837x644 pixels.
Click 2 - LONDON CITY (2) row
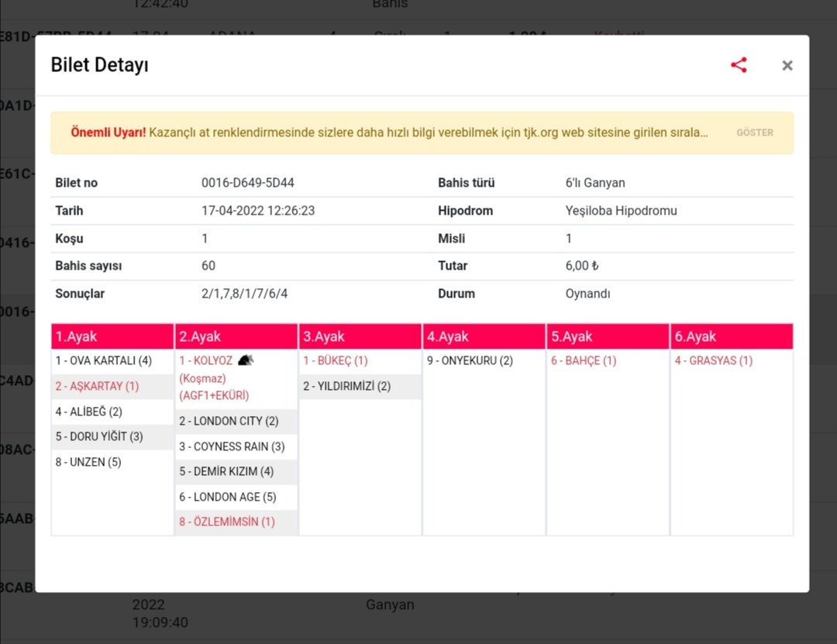(x=236, y=421)
